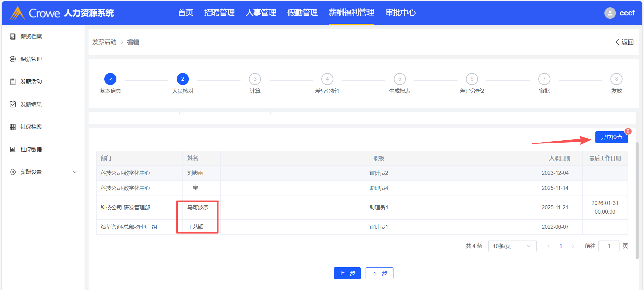Click the 发薪活动 sidebar icon
This screenshot has width=644, height=290.
tap(13, 82)
